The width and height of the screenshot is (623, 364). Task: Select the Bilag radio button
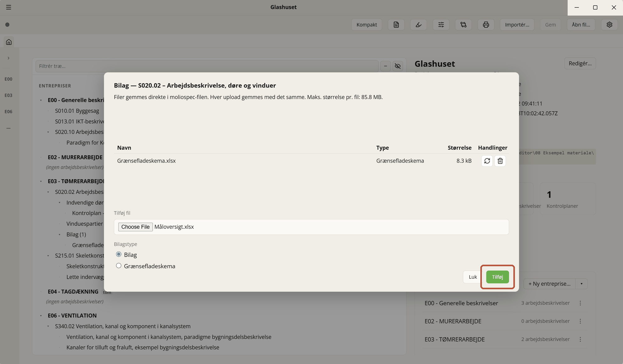[119, 254]
